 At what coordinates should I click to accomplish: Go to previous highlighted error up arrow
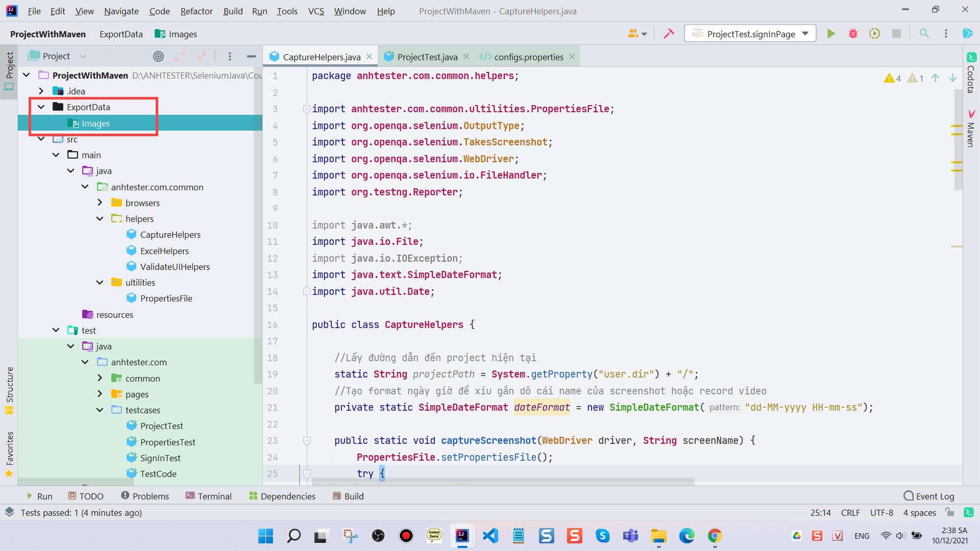(x=935, y=78)
